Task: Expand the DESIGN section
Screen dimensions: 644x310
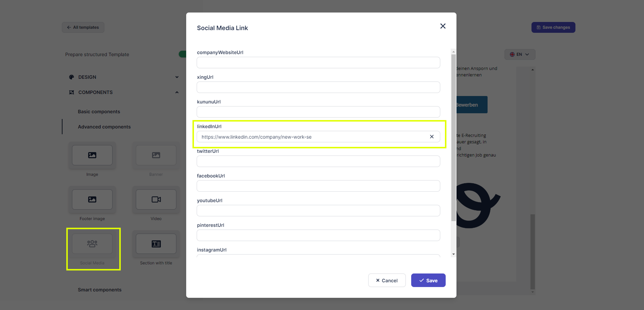Action: [177, 77]
